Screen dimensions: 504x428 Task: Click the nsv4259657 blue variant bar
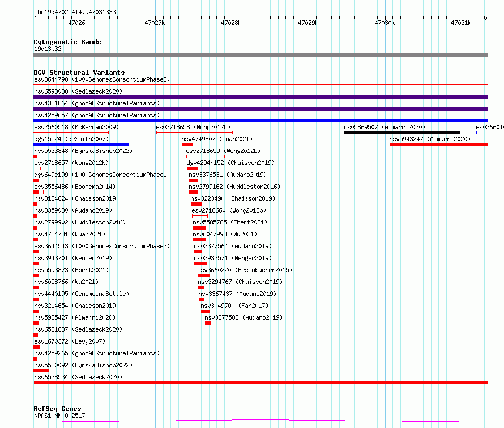tap(260, 121)
